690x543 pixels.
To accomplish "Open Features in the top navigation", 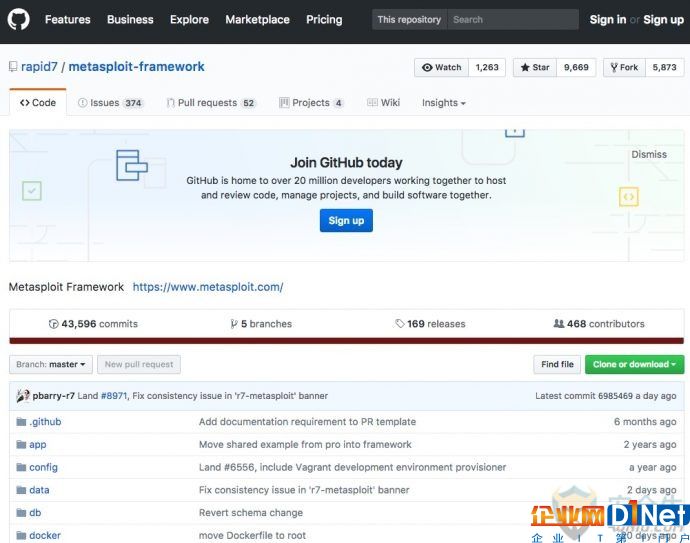I will click(x=68, y=19).
